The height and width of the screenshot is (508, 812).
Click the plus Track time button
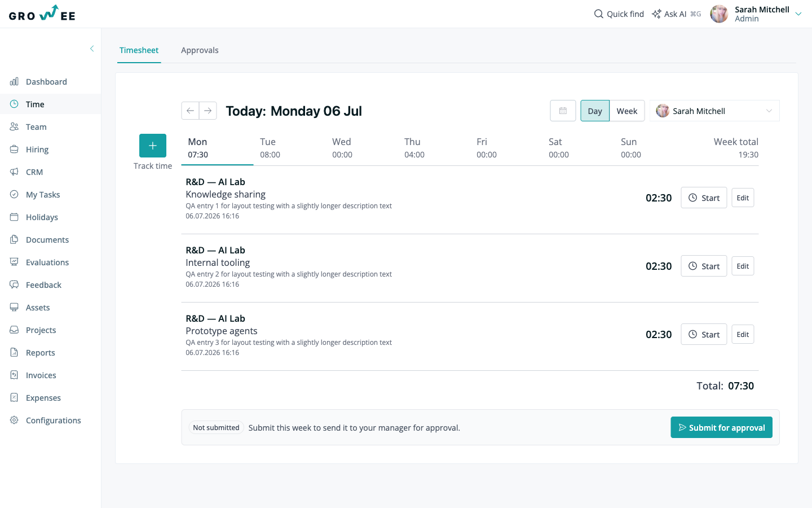(153, 146)
